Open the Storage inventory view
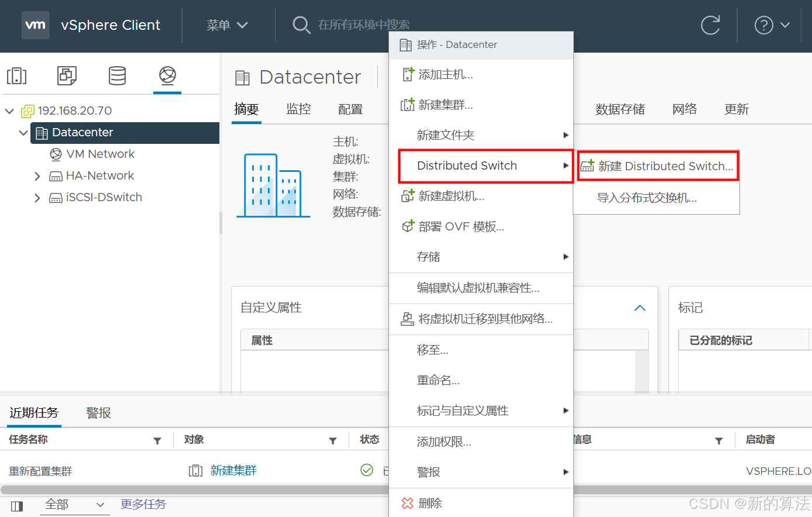Viewport: 812px width, 517px height. (x=117, y=75)
